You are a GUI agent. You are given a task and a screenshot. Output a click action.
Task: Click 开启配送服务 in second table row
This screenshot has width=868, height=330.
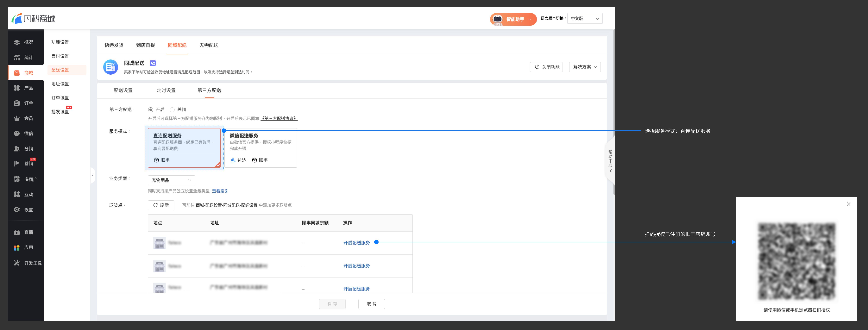[x=356, y=266]
